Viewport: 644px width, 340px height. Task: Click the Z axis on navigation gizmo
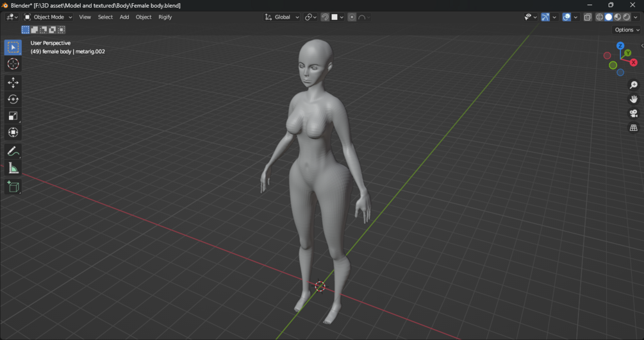[620, 46]
